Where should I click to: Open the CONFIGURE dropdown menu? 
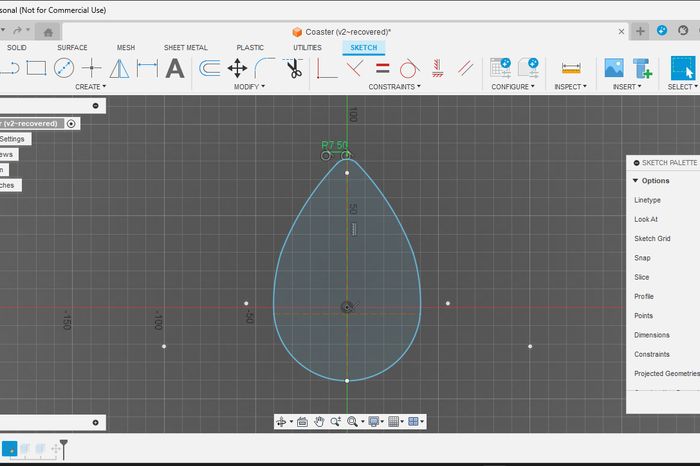pos(513,87)
